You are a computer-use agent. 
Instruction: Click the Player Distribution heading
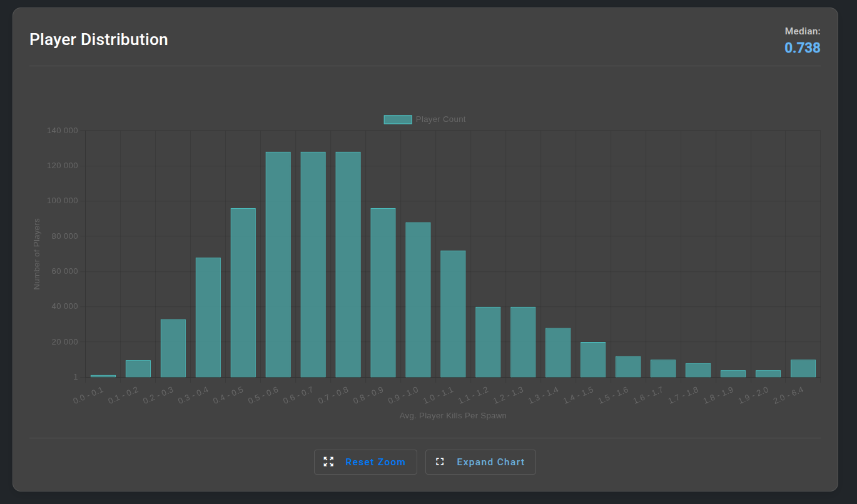pyautogui.click(x=99, y=39)
